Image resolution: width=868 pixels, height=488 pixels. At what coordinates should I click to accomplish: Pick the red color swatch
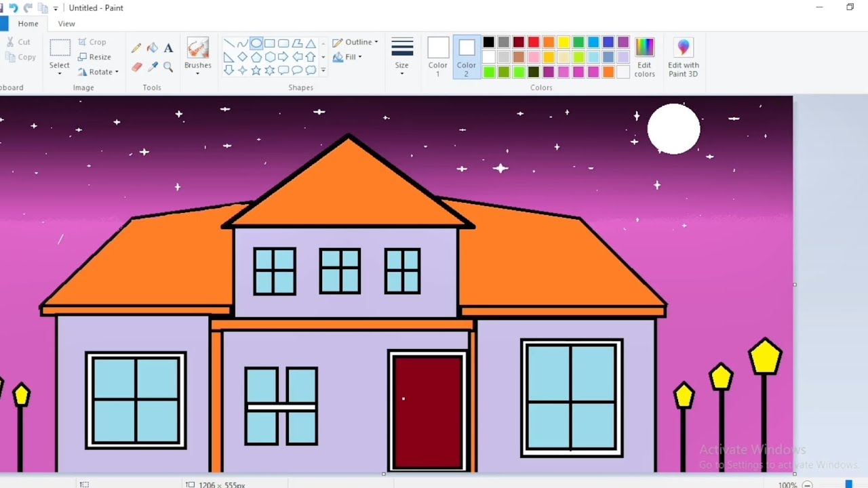click(x=534, y=42)
